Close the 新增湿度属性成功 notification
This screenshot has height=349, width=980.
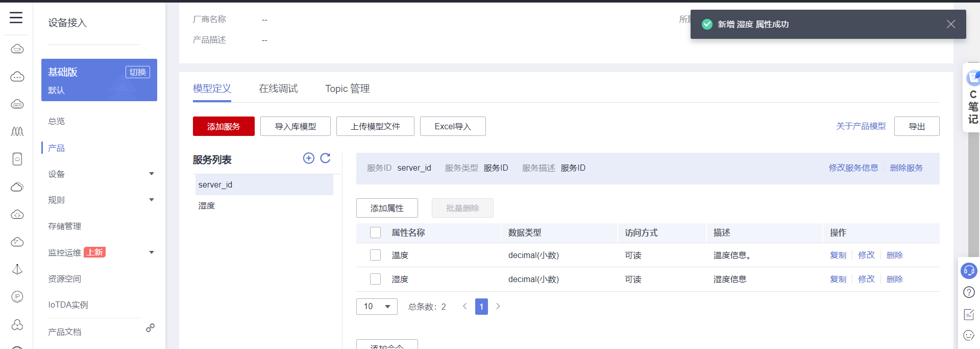coord(950,24)
